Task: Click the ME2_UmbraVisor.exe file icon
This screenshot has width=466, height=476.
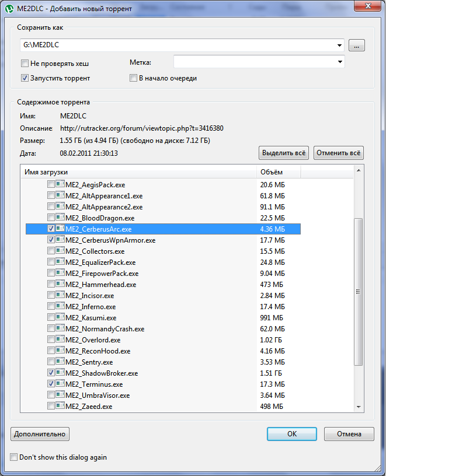Action: pos(60,395)
